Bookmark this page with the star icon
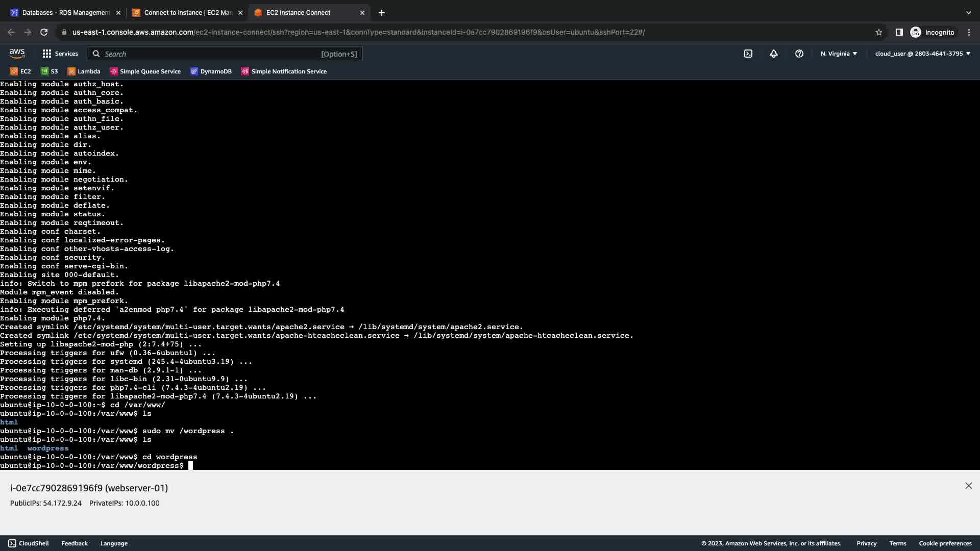This screenshot has height=551, width=980. (x=878, y=32)
